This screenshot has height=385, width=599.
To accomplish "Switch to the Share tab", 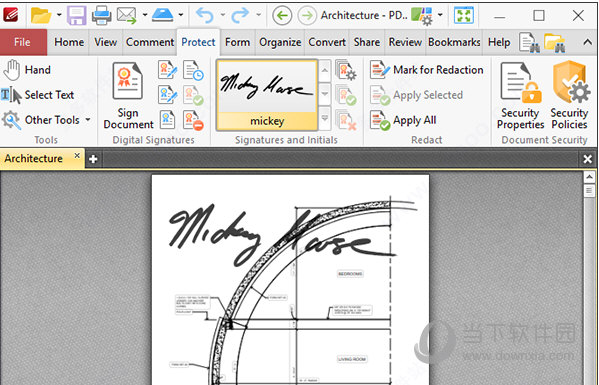I will (367, 42).
